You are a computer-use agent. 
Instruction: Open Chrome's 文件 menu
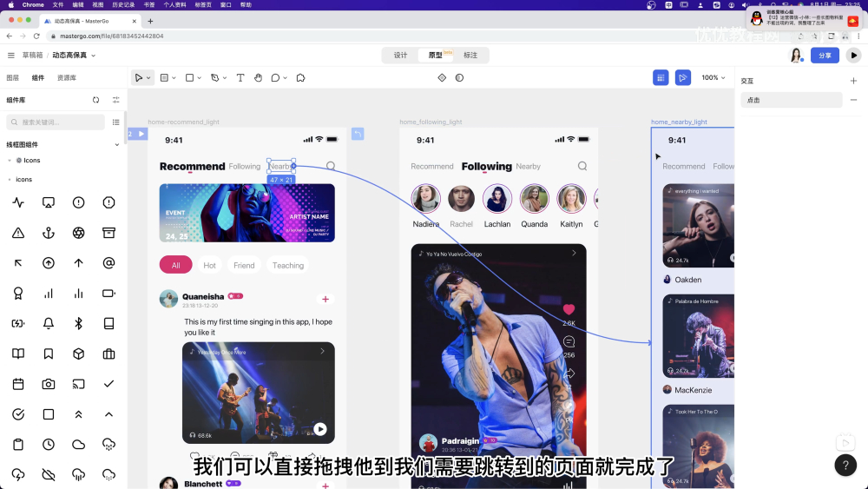coord(57,5)
